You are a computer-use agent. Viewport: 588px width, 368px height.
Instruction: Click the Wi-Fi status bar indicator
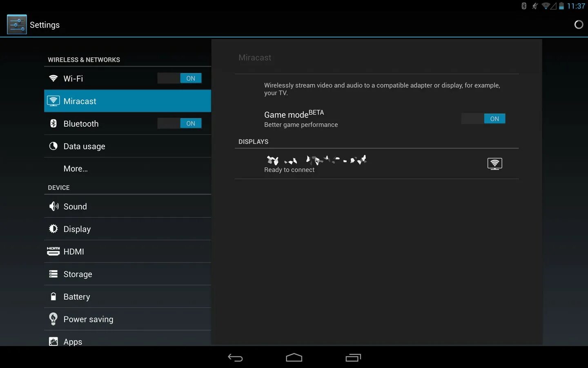[546, 6]
